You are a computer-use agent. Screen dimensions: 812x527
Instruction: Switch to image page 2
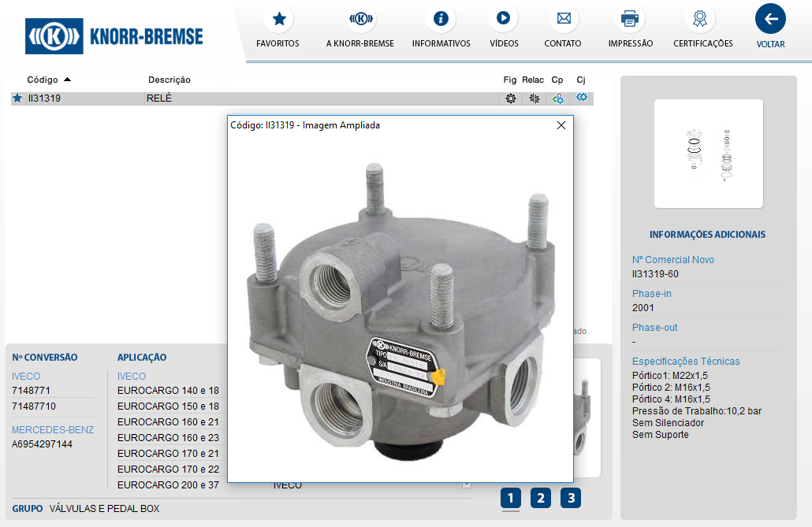pyautogui.click(x=540, y=498)
